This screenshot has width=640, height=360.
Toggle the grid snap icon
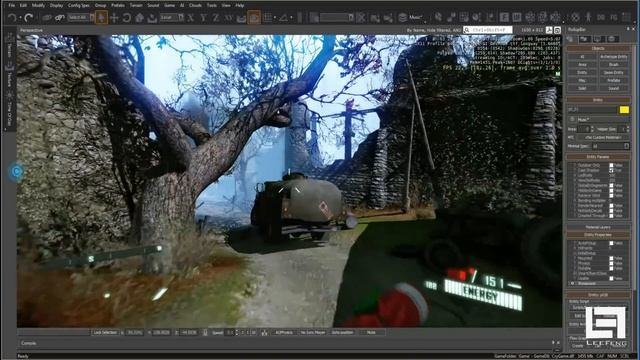(267, 18)
